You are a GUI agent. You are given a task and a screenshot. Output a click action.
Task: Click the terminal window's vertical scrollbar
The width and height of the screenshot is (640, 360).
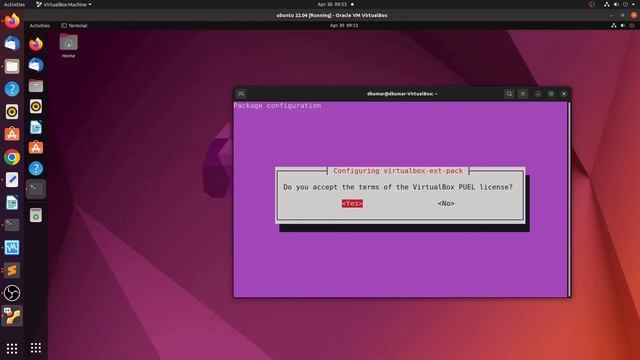coord(569,199)
